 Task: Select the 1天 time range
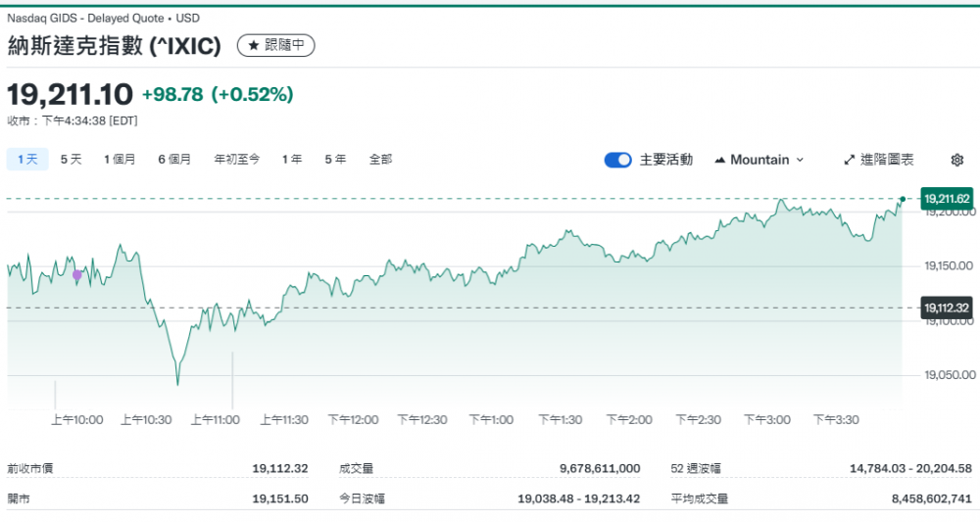pyautogui.click(x=27, y=160)
